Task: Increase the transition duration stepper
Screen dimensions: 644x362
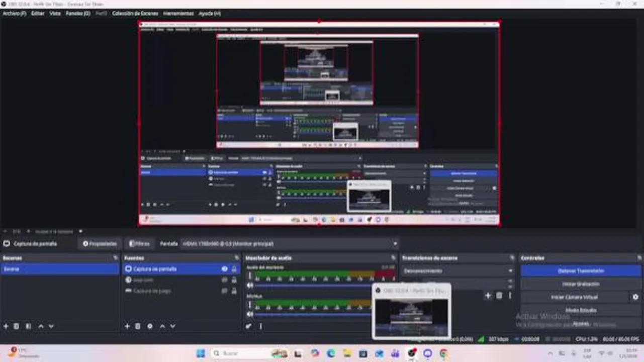Action: 511,281
